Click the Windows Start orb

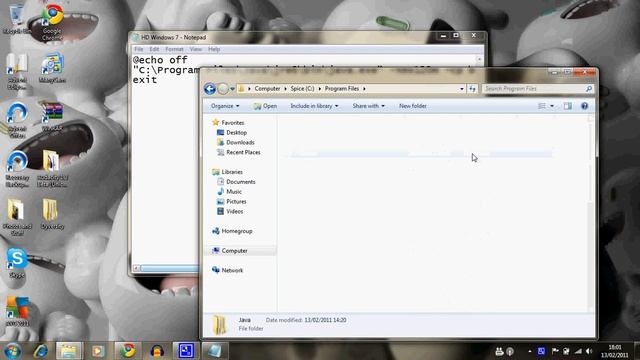pos(13,351)
